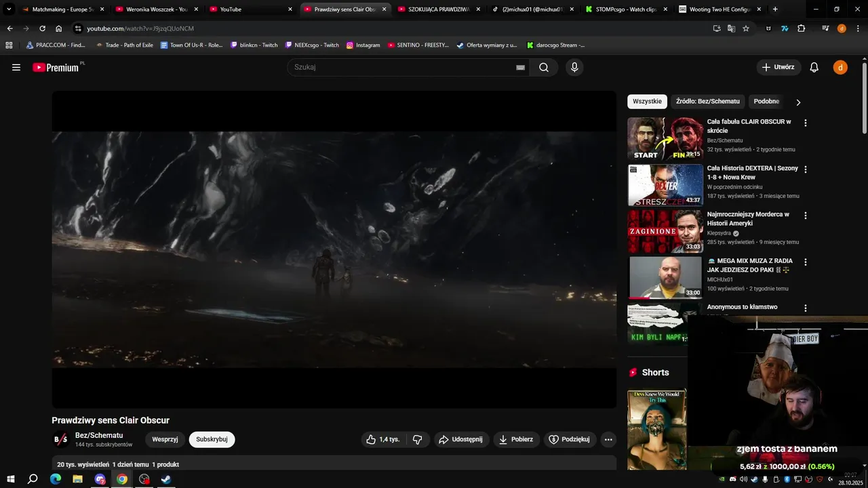Switch to Wooting Two HE Configure tab
This screenshot has height=488, width=868.
[718, 9]
